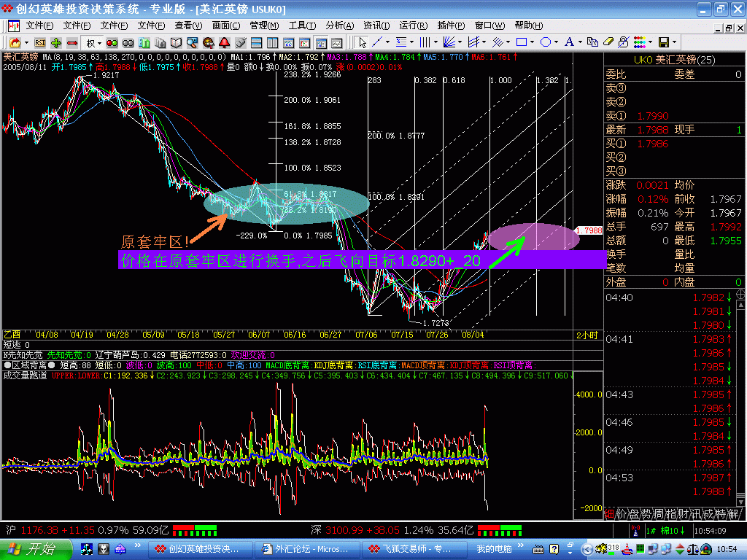This screenshot has height=560, width=747.
Task: Click the floppy disk save icon
Action: point(664,42)
